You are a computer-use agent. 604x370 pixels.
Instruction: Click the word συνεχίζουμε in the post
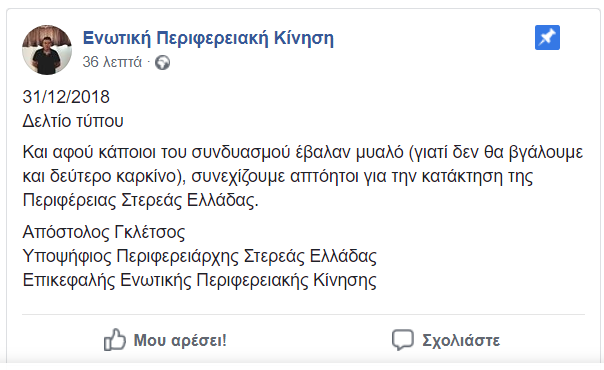click(238, 177)
